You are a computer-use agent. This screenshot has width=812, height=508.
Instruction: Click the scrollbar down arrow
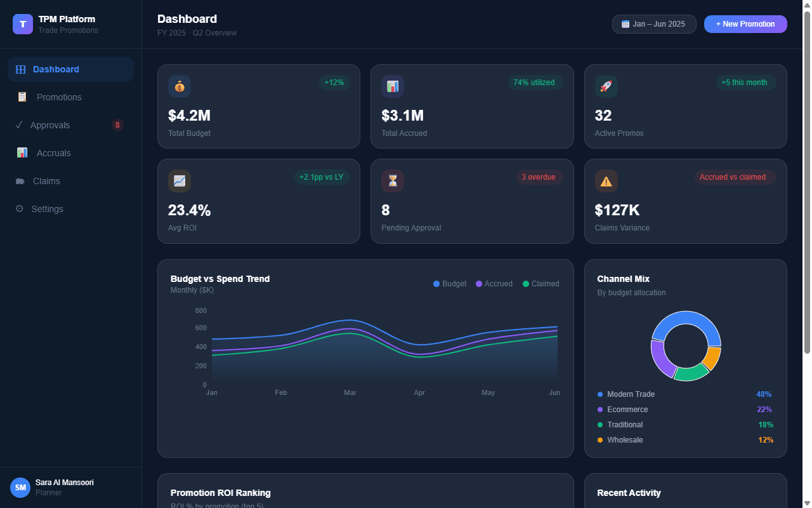tap(807, 503)
